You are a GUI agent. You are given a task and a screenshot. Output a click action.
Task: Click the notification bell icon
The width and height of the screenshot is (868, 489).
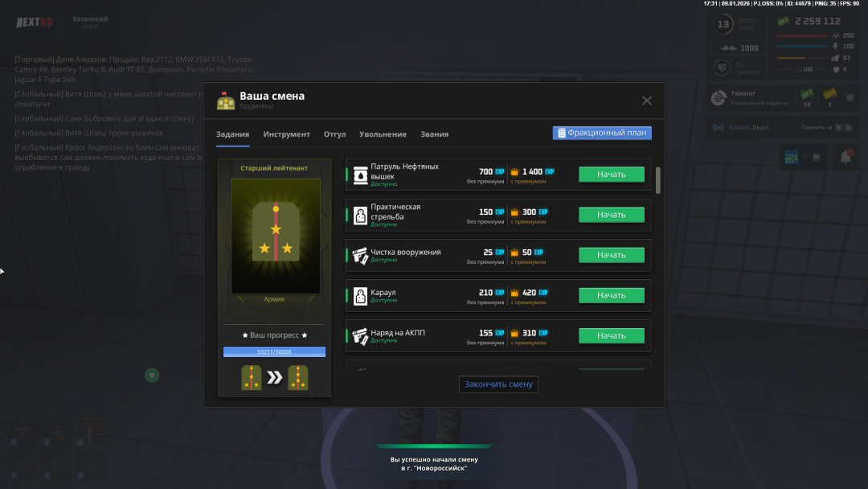(845, 157)
